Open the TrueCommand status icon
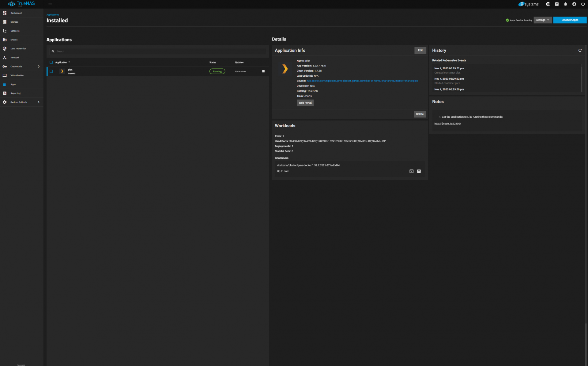 point(548,4)
